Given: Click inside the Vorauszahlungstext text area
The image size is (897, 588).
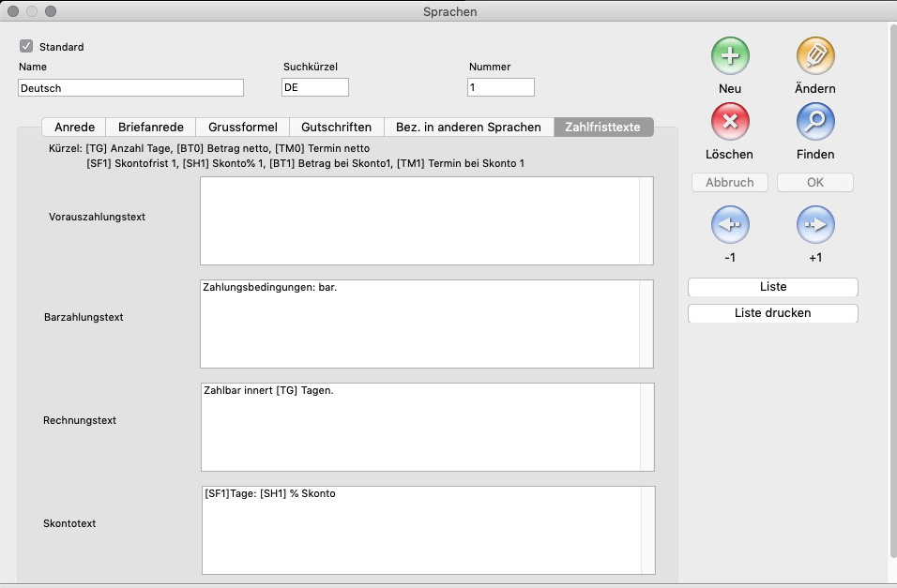Looking at the screenshot, I should click(x=419, y=220).
